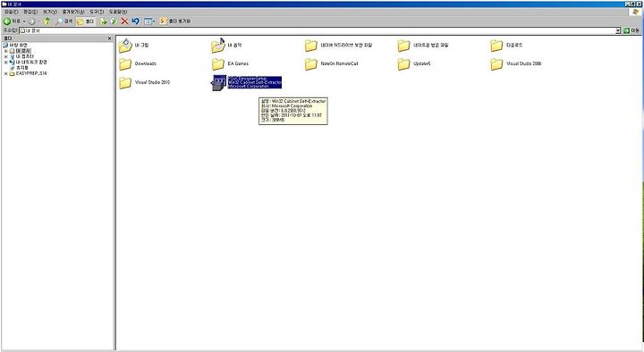
Task: Select the Visual Studio 2010 folder
Action: [x=144, y=82]
